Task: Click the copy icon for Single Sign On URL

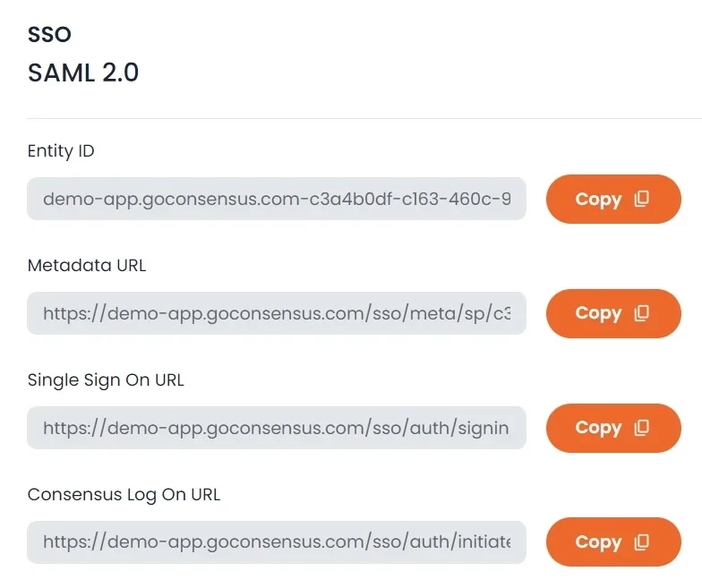Action: (641, 428)
